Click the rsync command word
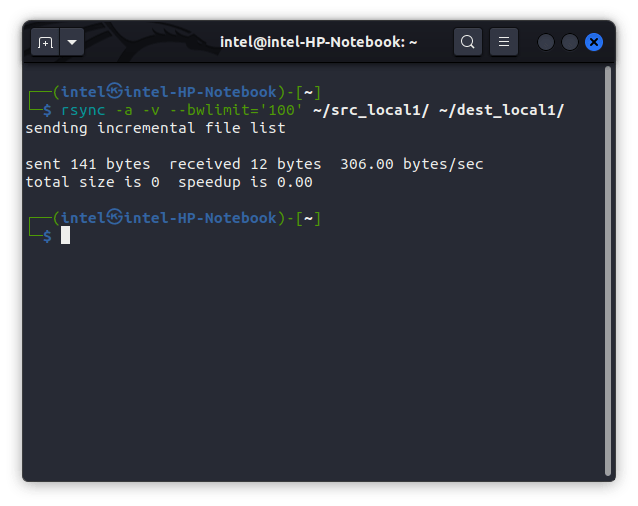 click(x=82, y=110)
